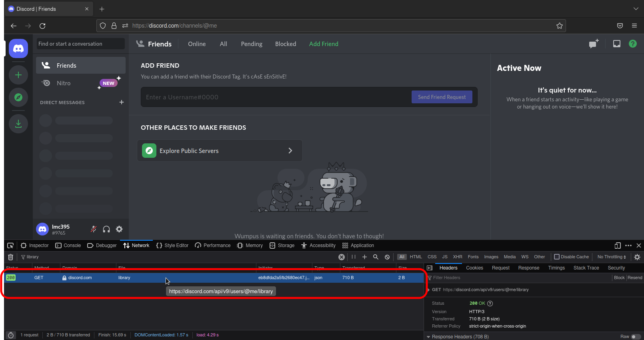This screenshot has width=644, height=340.
Task: Open User Settings gear
Action: [119, 229]
